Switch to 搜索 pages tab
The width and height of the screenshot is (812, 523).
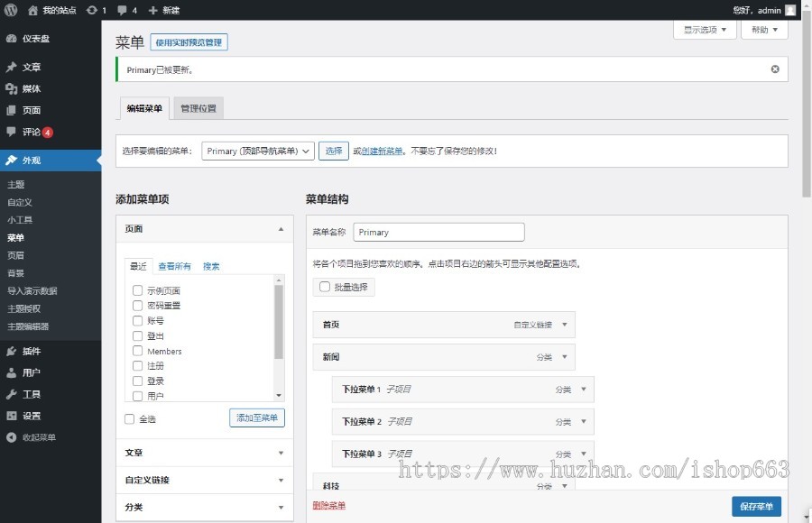click(x=211, y=266)
